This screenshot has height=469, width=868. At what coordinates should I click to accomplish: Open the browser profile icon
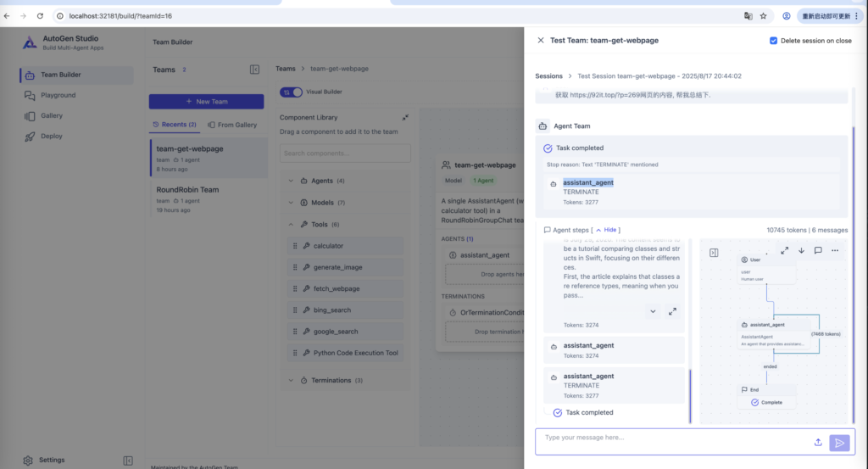[x=786, y=16]
